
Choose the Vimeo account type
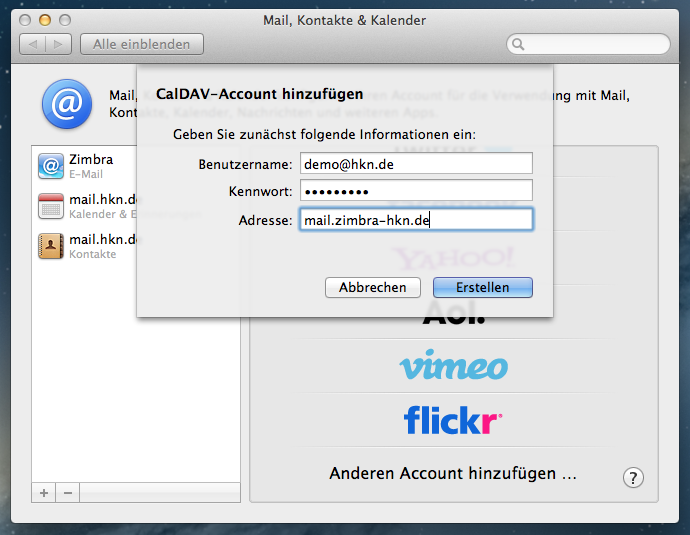pos(453,366)
